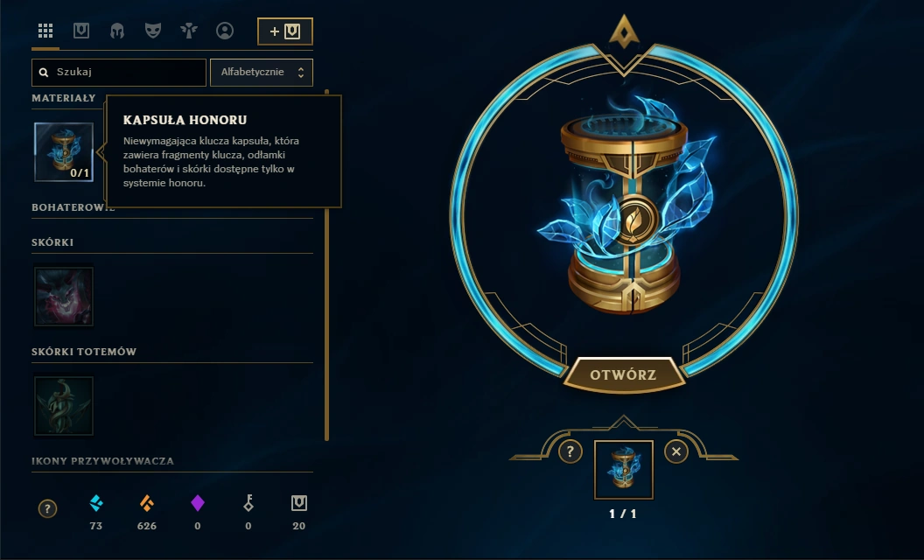Image resolution: width=924 pixels, height=560 pixels.
Task: Expand the Alfabetycznie sort dropdown
Action: [262, 72]
